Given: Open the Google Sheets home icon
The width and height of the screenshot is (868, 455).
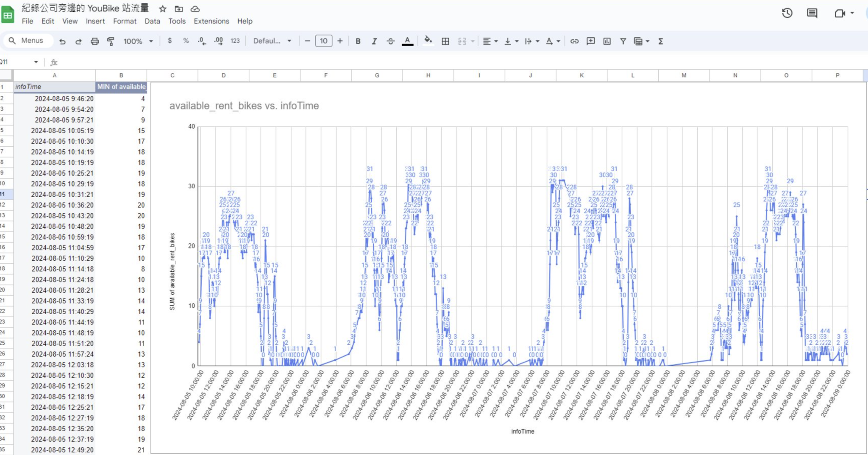Looking at the screenshot, I should pos(8,15).
